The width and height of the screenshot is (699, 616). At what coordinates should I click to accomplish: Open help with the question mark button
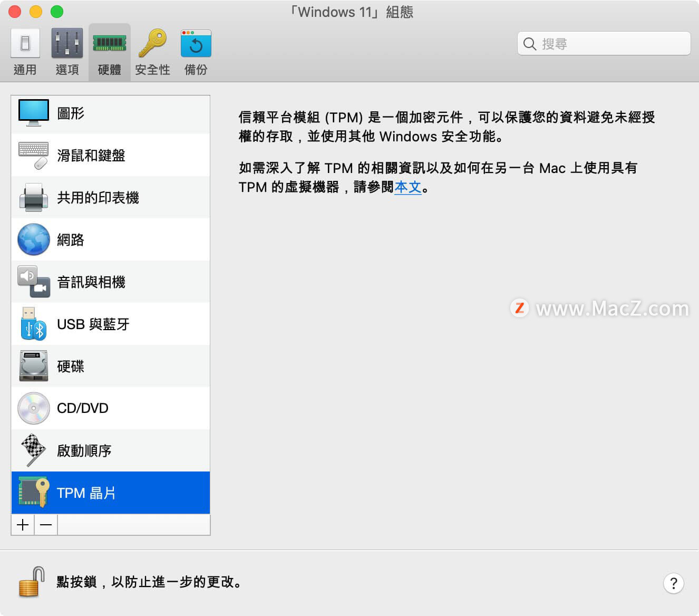pos(673,583)
